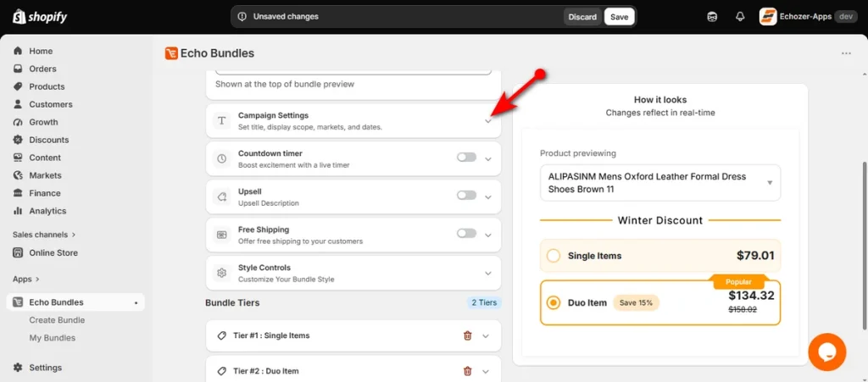Click the Products tag icon
Viewport: 868px width, 382px height.
click(x=19, y=86)
